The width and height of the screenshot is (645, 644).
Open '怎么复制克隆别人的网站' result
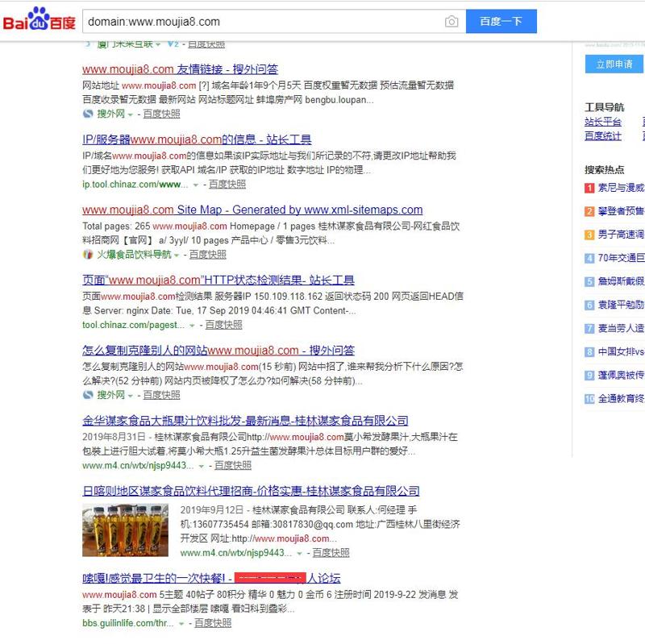(218, 351)
